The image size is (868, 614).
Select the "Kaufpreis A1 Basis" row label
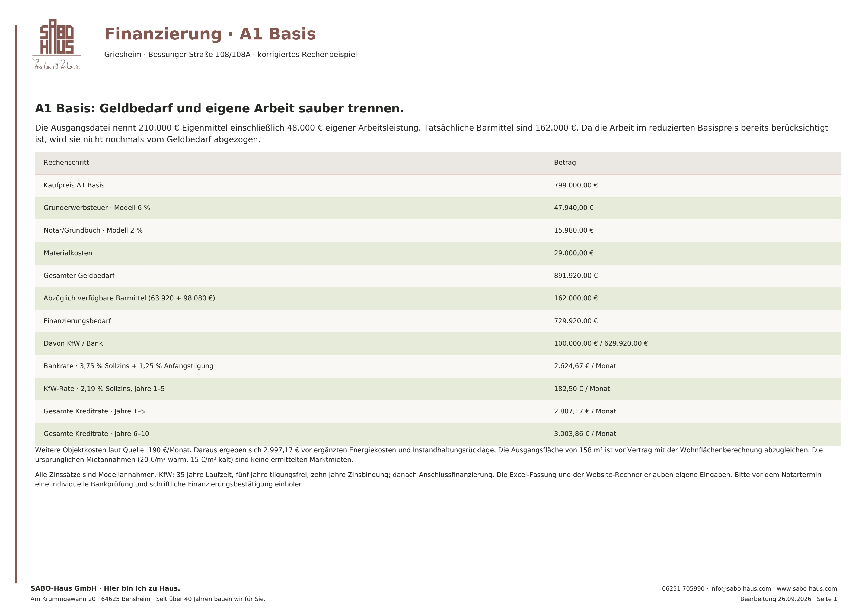click(x=74, y=185)
